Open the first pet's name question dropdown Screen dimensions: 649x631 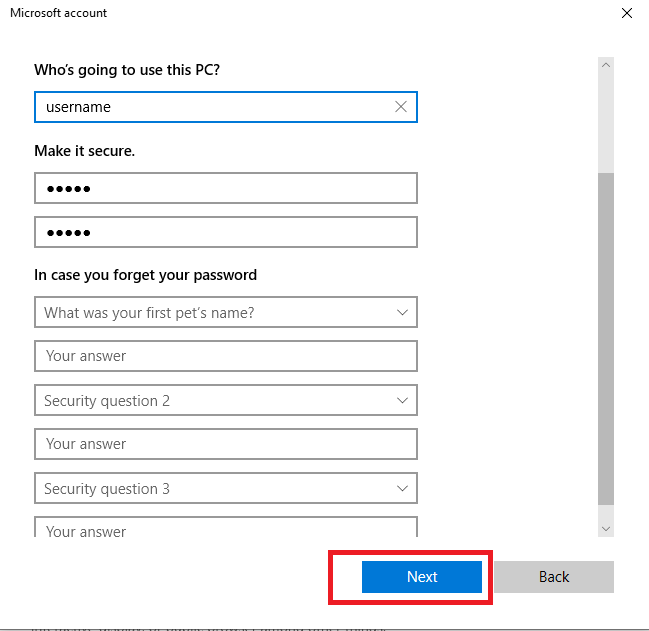click(215, 313)
